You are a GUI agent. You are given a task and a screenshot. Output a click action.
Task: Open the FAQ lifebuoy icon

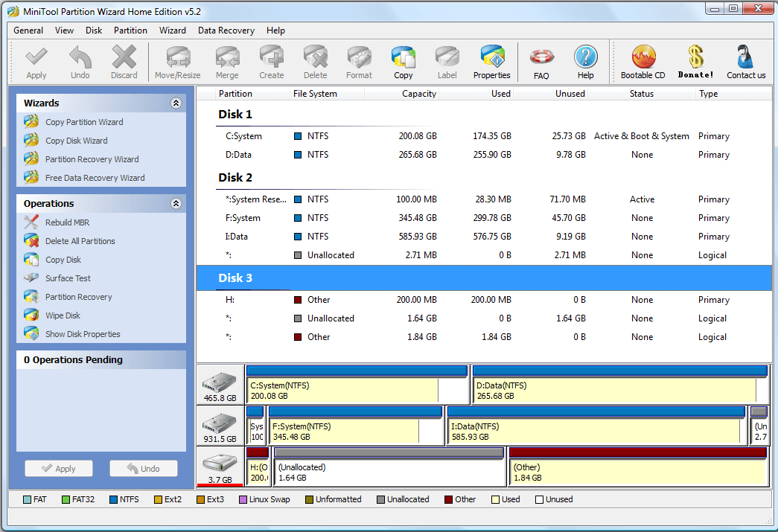pyautogui.click(x=541, y=63)
